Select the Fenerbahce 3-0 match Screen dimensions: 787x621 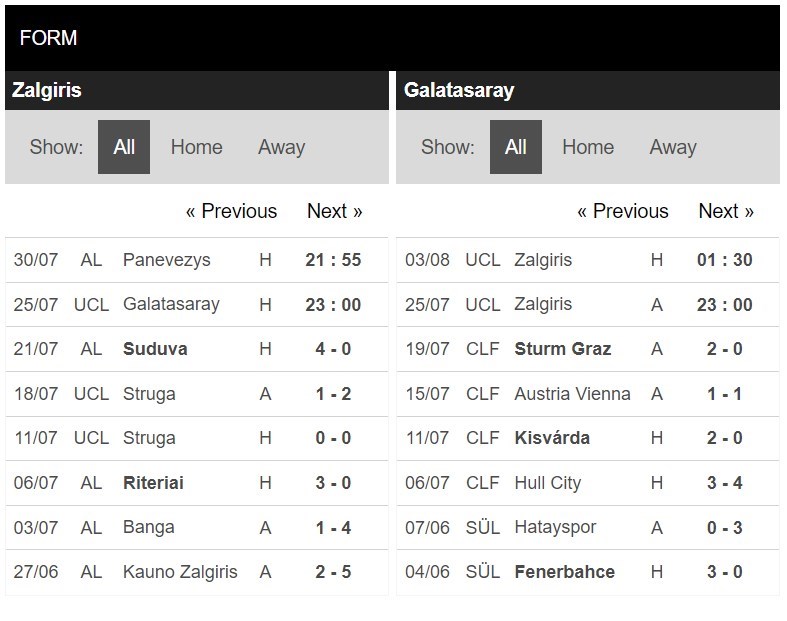click(x=588, y=572)
